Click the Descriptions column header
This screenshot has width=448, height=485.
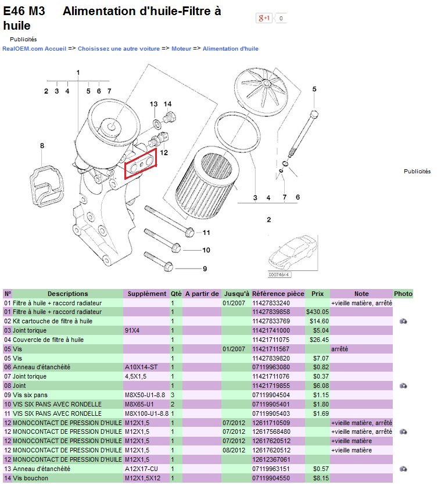click(x=67, y=294)
